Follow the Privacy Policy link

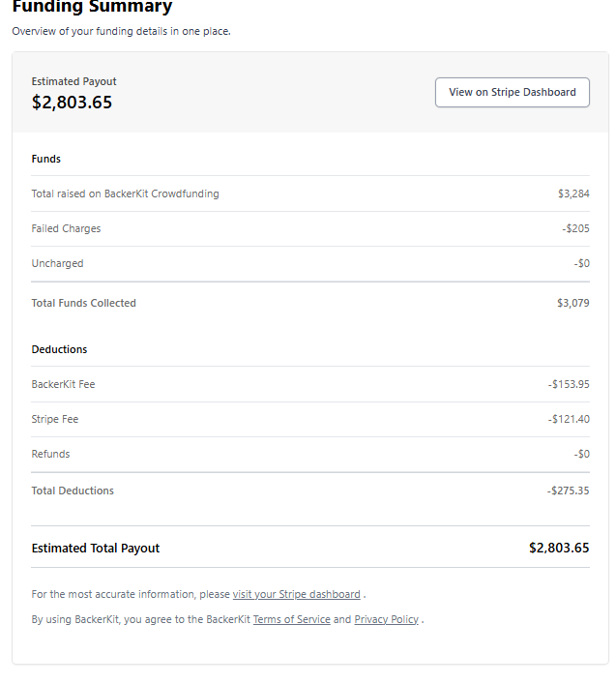click(386, 619)
